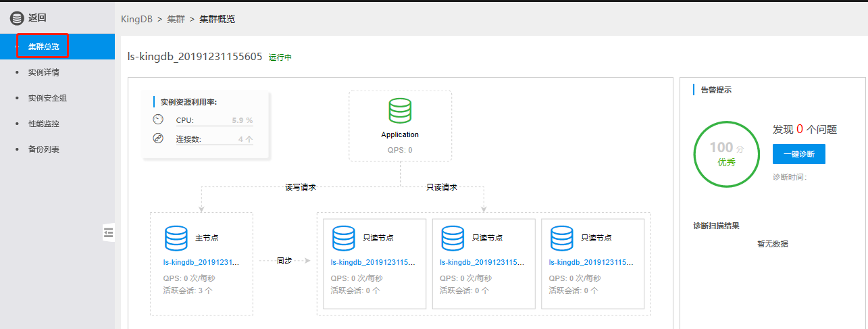Click the 同步 arrow label
The height and width of the screenshot is (329, 868).
pyautogui.click(x=284, y=260)
